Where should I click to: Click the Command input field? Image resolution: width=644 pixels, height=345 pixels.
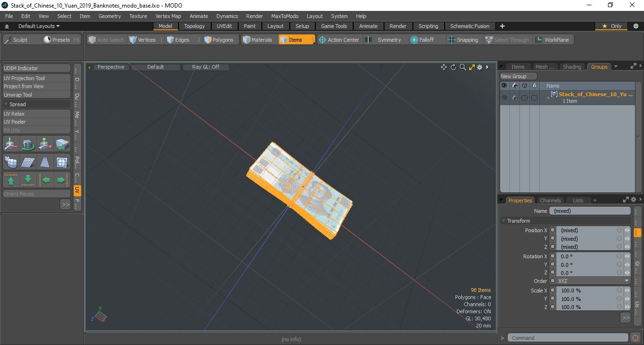click(568, 338)
